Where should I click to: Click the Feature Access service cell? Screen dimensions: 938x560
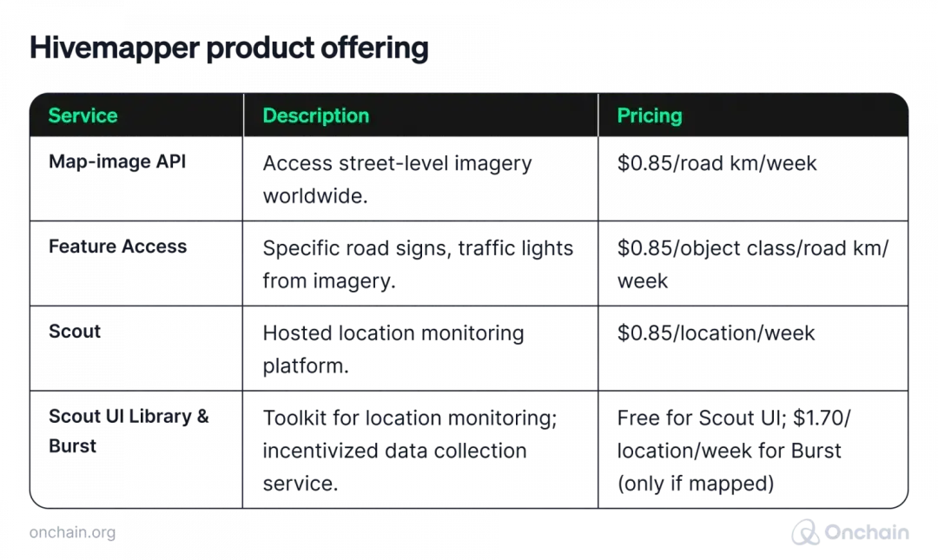pyautogui.click(x=117, y=247)
